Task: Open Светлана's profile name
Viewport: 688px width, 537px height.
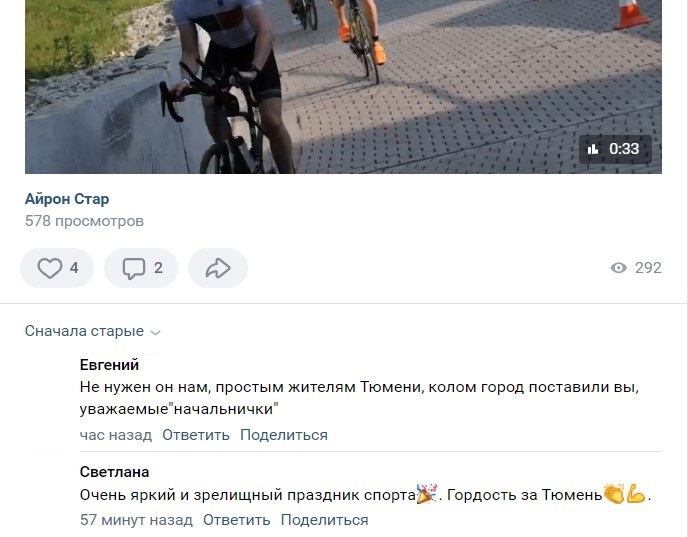Action: click(115, 472)
